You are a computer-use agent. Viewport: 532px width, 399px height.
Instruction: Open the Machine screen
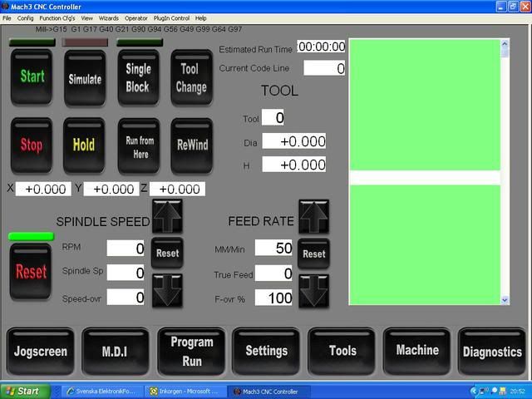[417, 352]
